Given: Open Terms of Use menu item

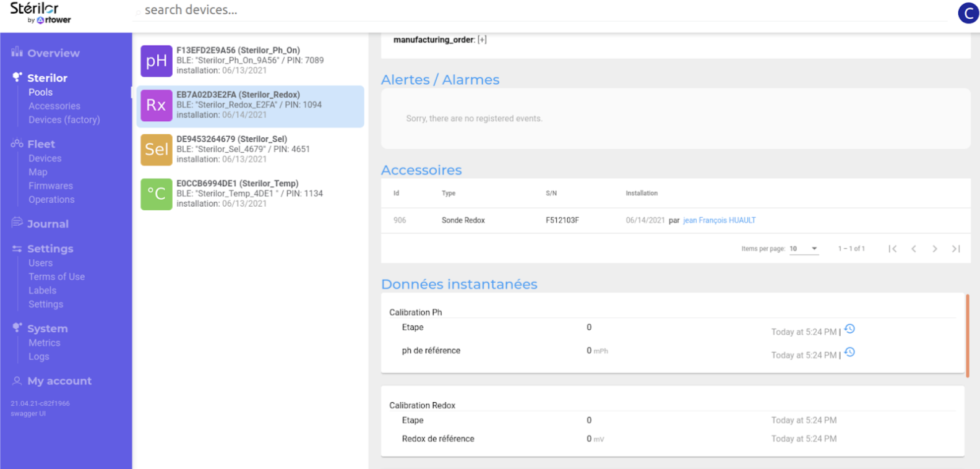Looking at the screenshot, I should [56, 277].
